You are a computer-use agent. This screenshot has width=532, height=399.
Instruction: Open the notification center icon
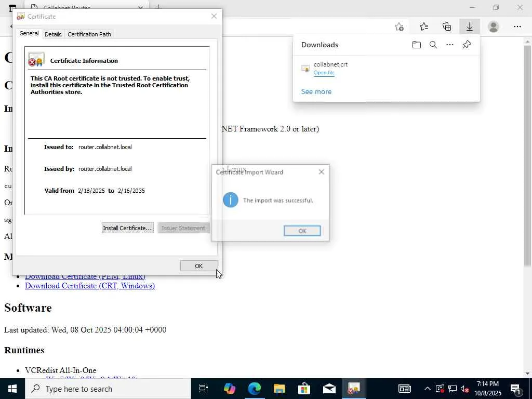(x=516, y=389)
